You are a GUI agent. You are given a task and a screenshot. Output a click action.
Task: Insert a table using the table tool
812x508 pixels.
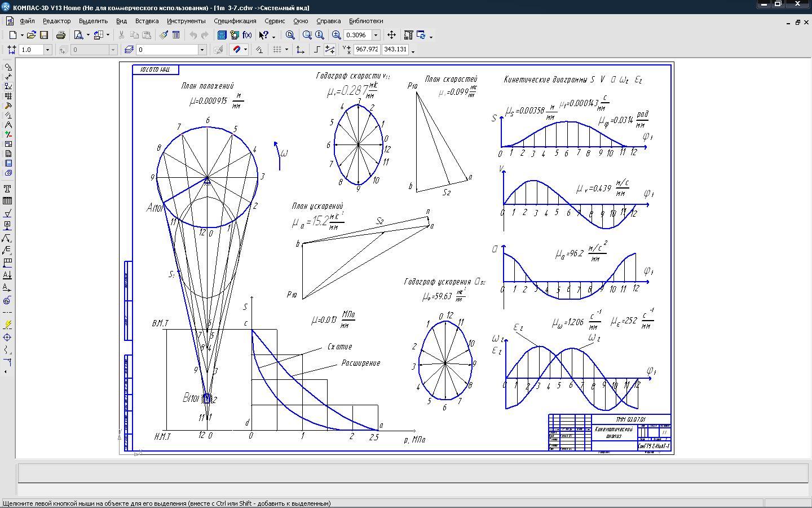pos(8,201)
